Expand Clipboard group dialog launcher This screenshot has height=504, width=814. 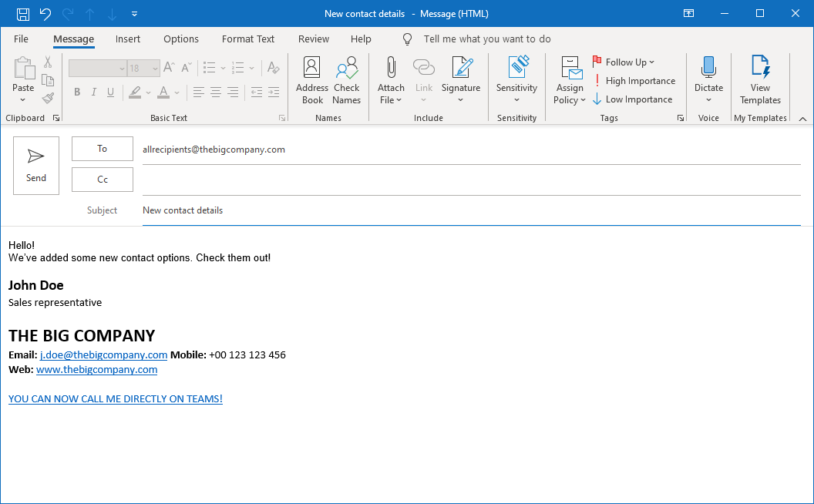56,119
